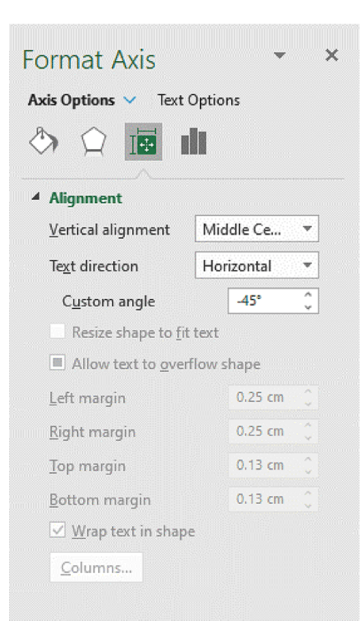Decrease the Custom angle value

pyautogui.click(x=308, y=307)
